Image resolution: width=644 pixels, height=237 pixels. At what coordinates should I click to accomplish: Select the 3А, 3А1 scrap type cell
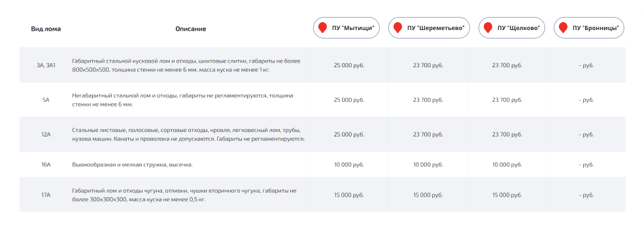(46, 65)
